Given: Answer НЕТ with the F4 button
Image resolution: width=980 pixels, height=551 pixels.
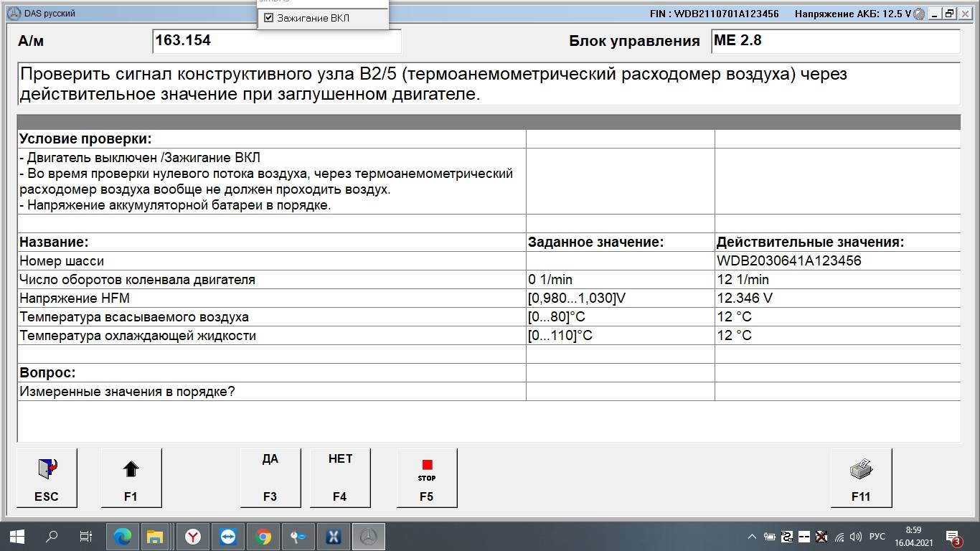Looking at the screenshot, I should [340, 478].
